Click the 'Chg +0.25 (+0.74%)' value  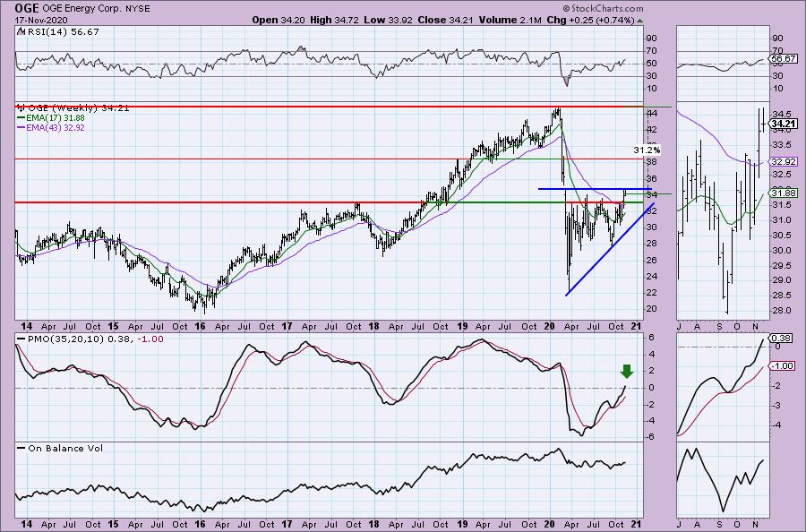590,20
